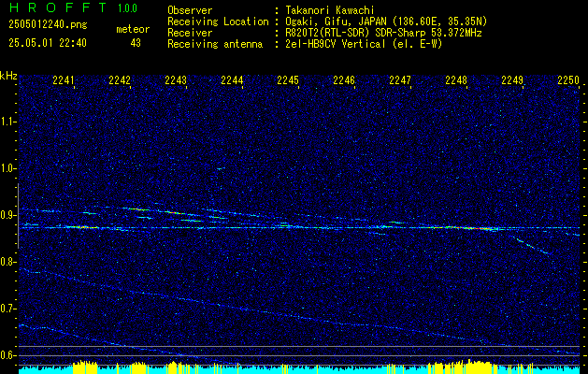The width and height of the screenshot is (588, 374).
Task: Click time marker 2245
Action: [x=288, y=80]
